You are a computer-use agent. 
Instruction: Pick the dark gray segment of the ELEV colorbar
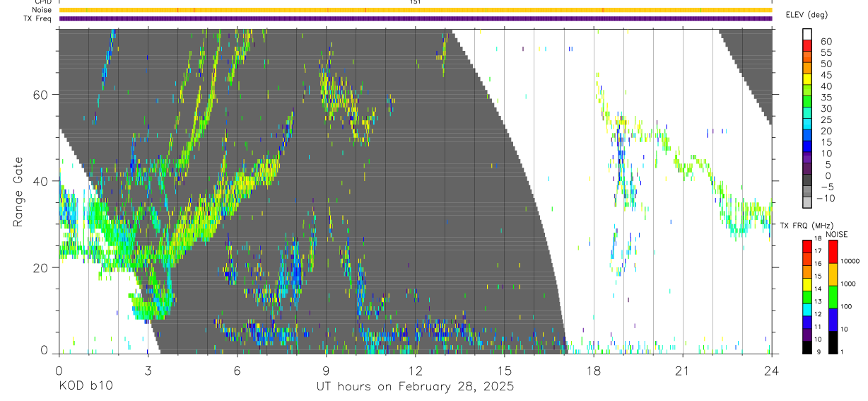(x=807, y=179)
